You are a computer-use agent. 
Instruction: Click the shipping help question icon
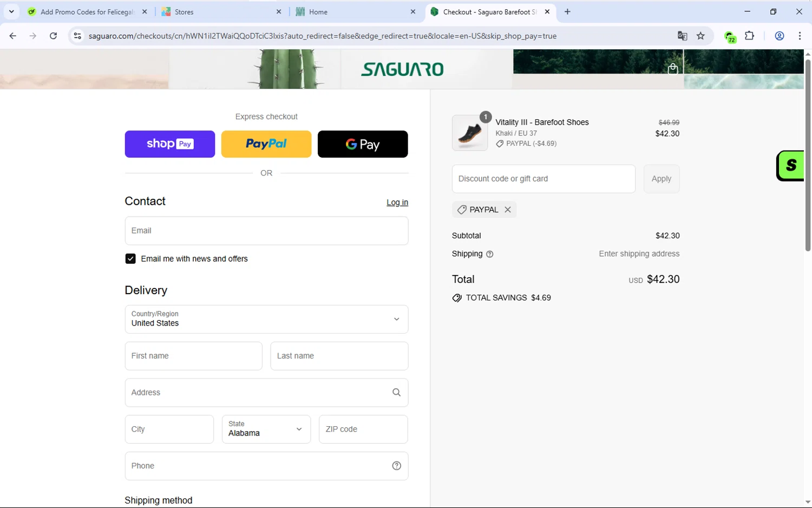[x=490, y=254]
